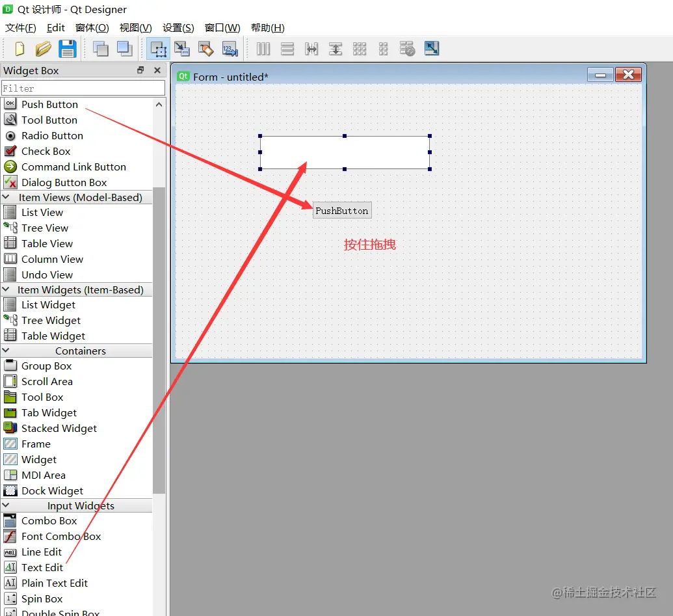Click the Save floppy disk icon
This screenshot has width=673, height=616.
coord(68,49)
